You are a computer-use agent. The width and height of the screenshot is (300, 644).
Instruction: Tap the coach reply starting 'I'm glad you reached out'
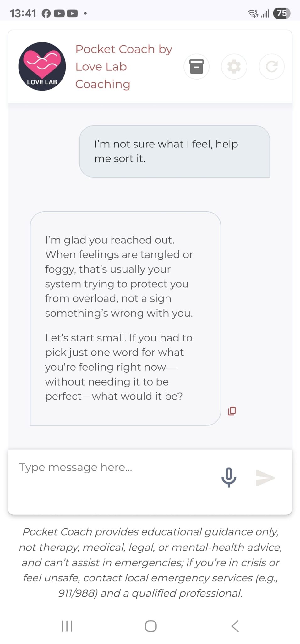click(x=125, y=318)
